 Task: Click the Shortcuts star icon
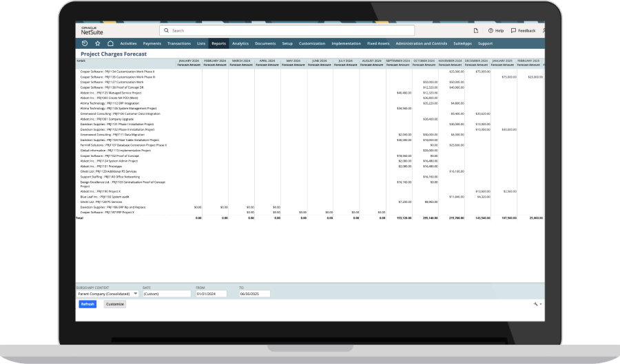coord(97,43)
